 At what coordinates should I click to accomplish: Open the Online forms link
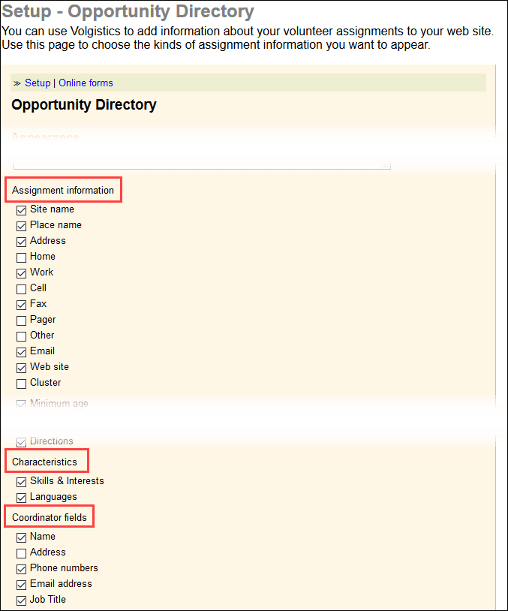pyautogui.click(x=86, y=83)
